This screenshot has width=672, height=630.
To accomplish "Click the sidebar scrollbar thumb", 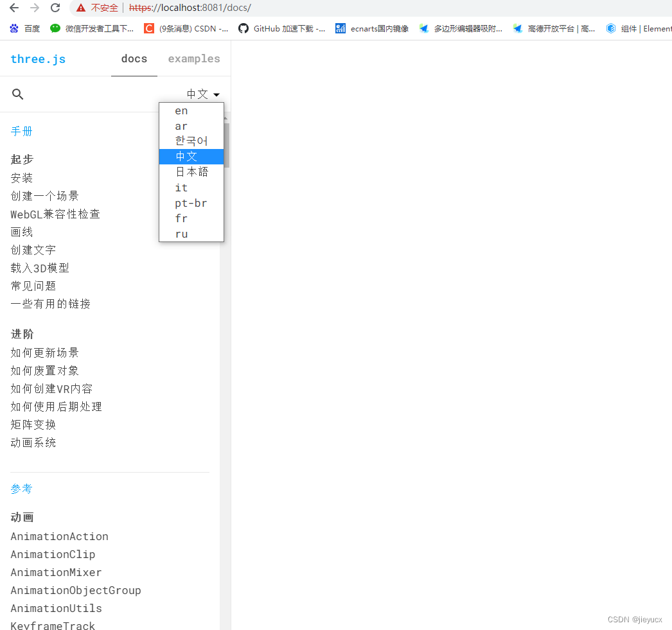I will pyautogui.click(x=227, y=146).
